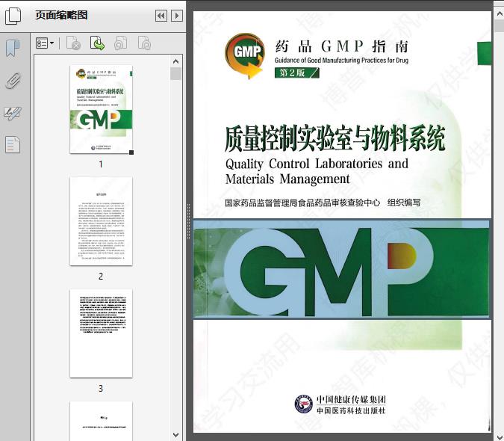Click the delete pages toolbar icon
The height and width of the screenshot is (441, 504).
(73, 43)
